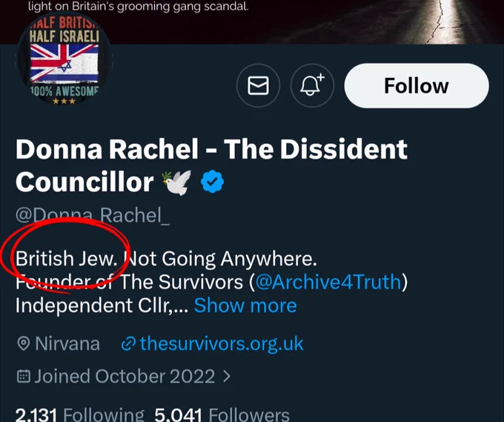Open the @Archive4Truth mention link
504x422 pixels.
(328, 282)
